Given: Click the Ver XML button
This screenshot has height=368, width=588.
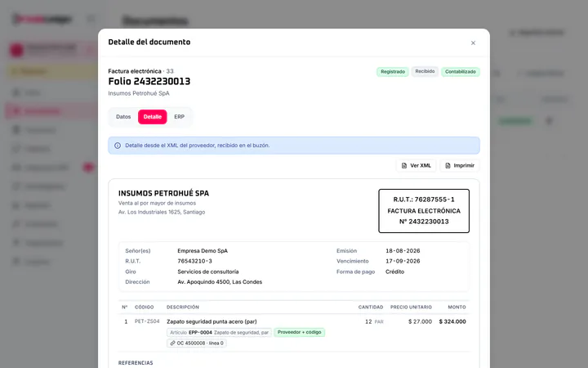Looking at the screenshot, I should [x=416, y=165].
